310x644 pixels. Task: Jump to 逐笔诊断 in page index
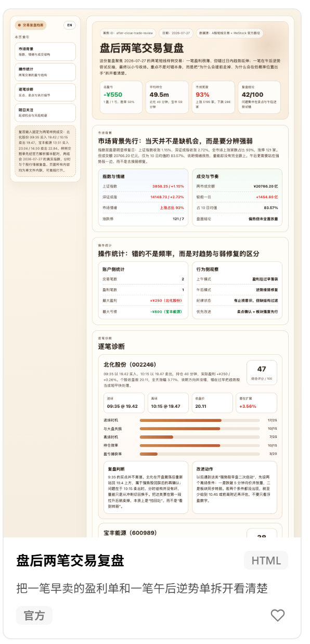click(x=45, y=92)
